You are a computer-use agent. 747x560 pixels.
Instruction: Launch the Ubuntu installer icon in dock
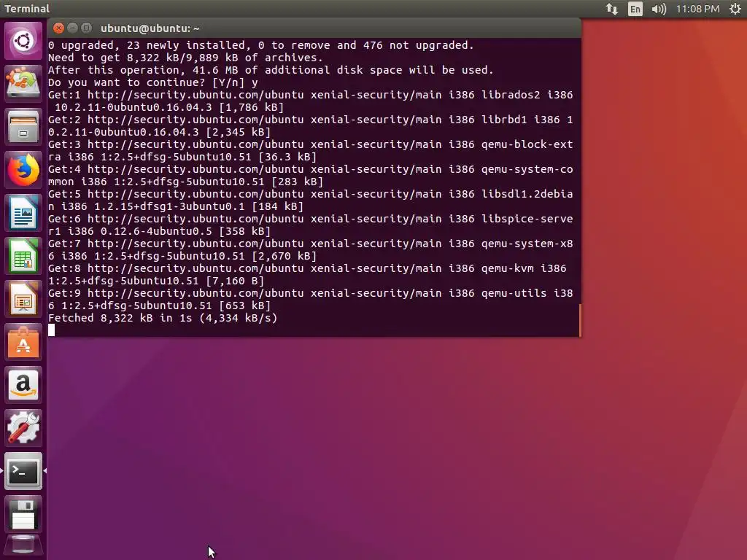point(23,84)
